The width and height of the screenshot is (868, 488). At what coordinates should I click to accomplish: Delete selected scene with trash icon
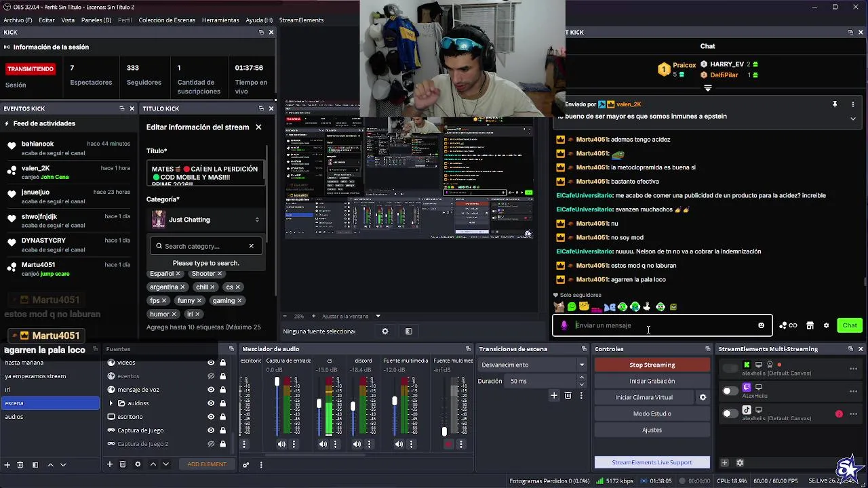click(x=20, y=465)
